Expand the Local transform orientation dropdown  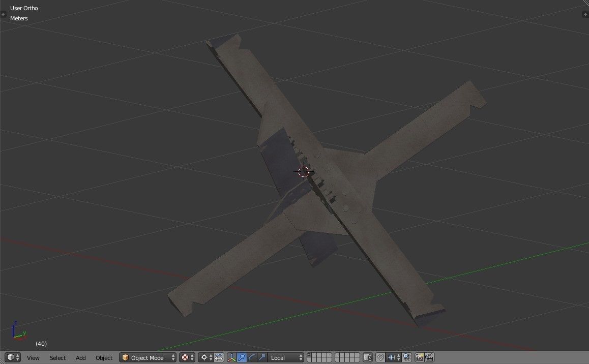[x=286, y=358]
